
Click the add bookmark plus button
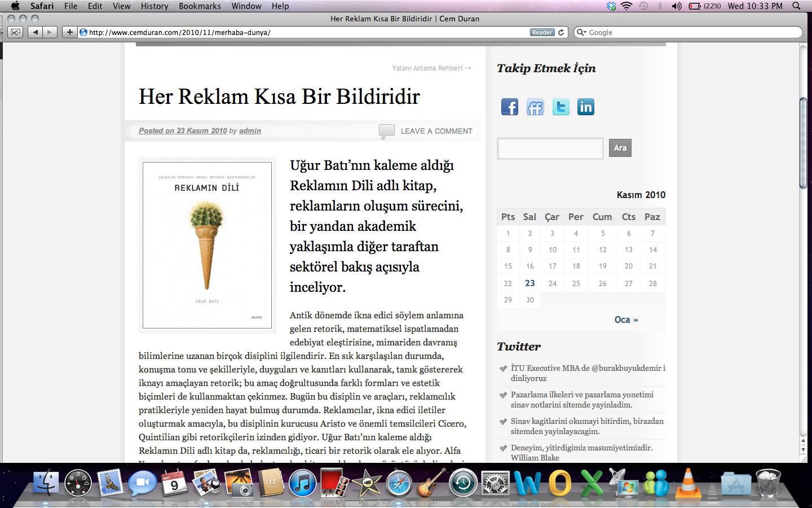coord(69,32)
